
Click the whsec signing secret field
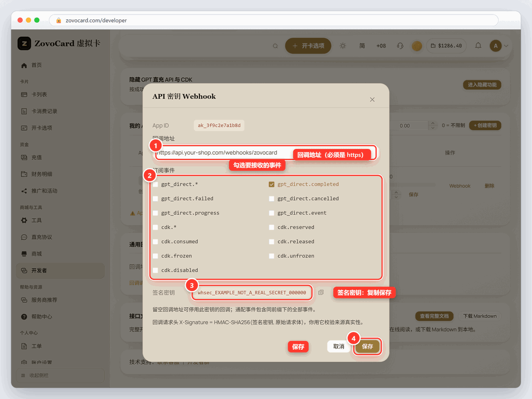point(252,293)
